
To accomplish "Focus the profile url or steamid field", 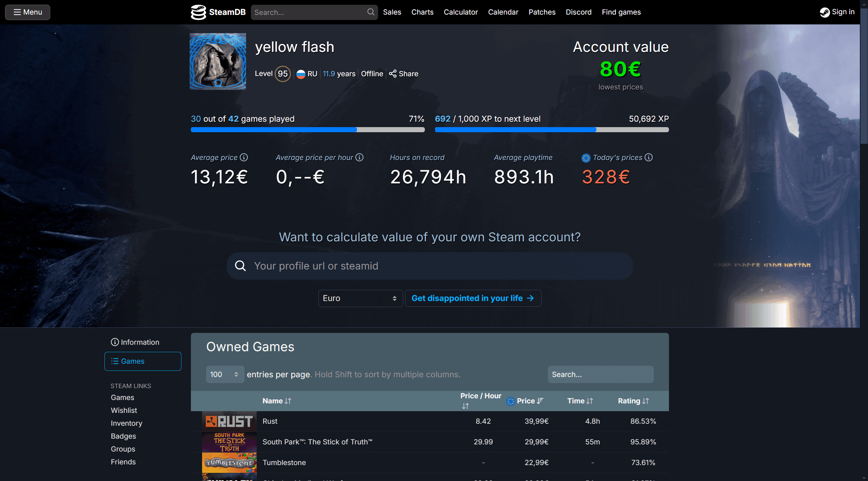I will coord(430,266).
